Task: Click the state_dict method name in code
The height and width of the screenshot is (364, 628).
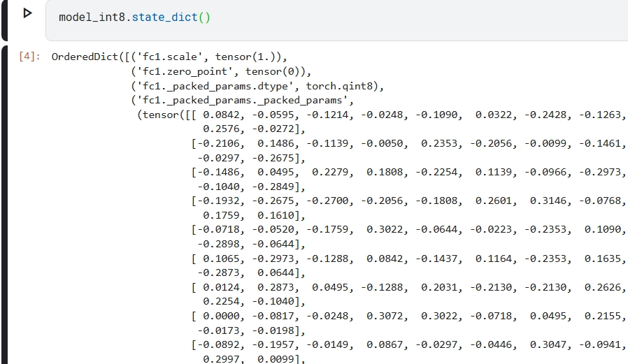Action: pos(164,17)
